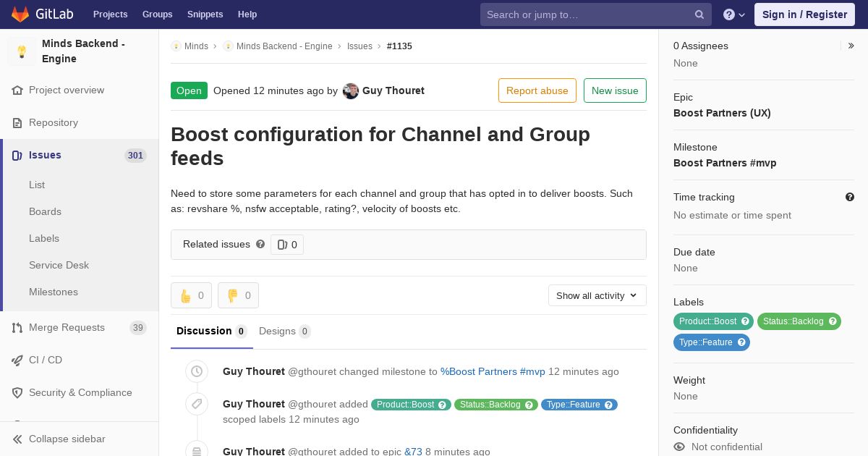This screenshot has width=868, height=456.
Task: Click the Minds Backend - Engine project title
Action: 83,51
